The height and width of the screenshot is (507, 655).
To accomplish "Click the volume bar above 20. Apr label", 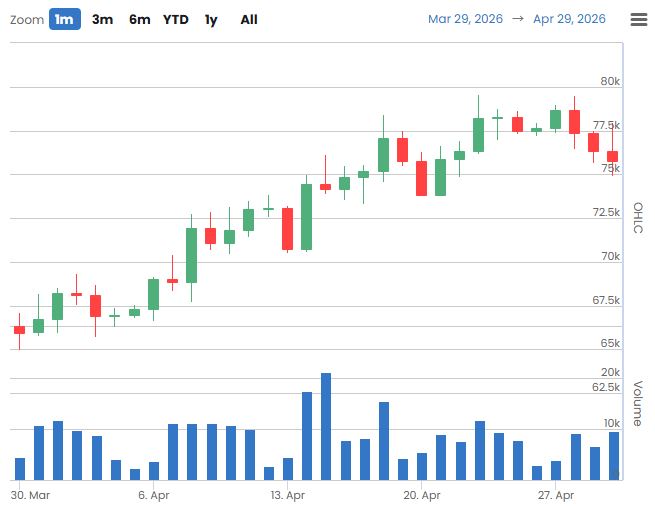I will click(x=422, y=466).
